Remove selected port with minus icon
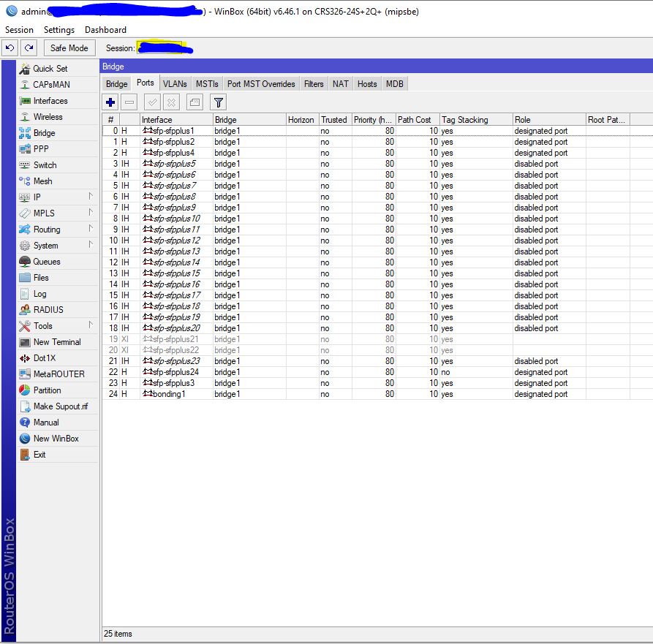The width and height of the screenshot is (653, 644). pos(129,102)
